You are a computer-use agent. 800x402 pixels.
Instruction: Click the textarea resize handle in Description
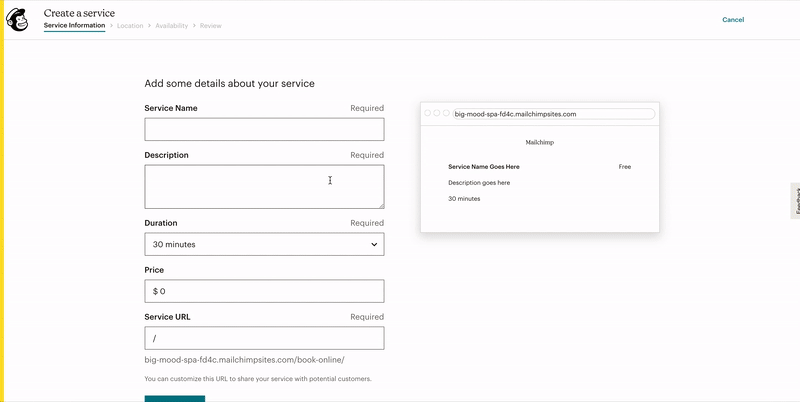(380, 204)
